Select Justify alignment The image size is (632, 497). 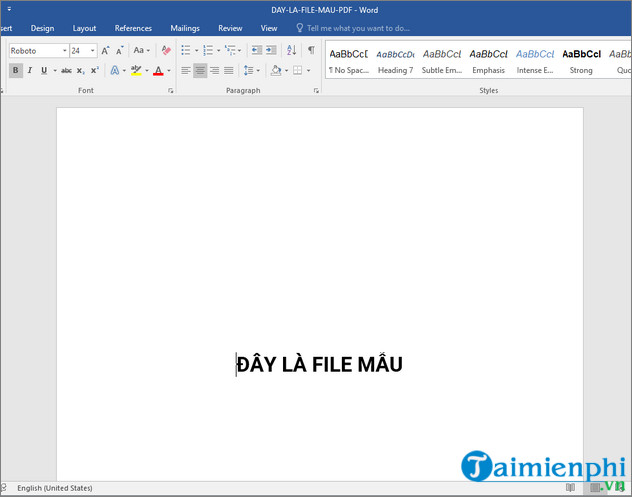tap(229, 71)
